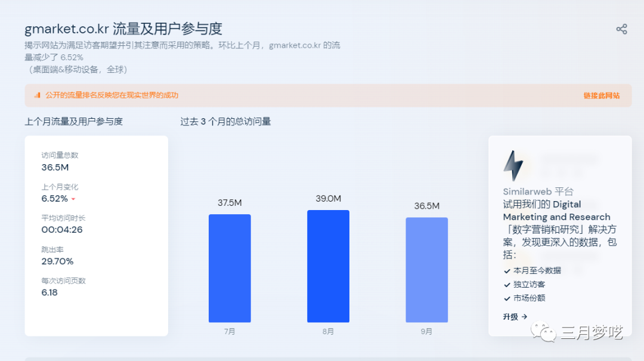Click the 29.70% bounce rate value
The height and width of the screenshot is (361, 644).
pyautogui.click(x=57, y=261)
